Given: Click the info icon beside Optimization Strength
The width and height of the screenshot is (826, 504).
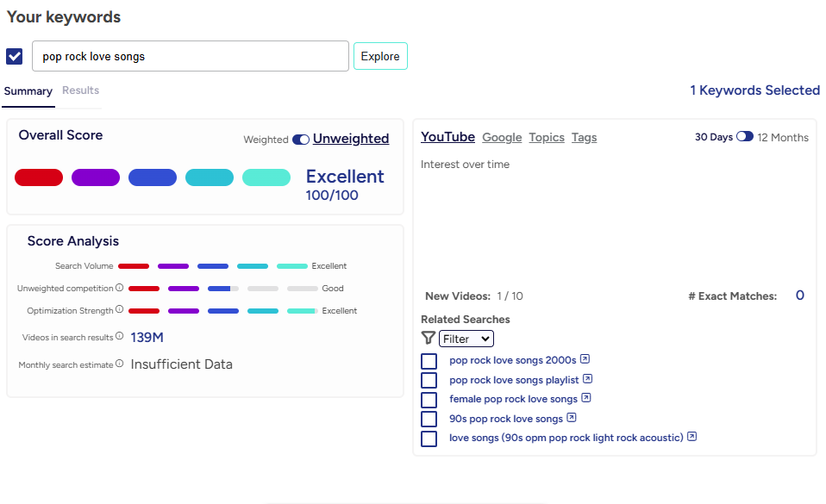Looking at the screenshot, I should [120, 310].
